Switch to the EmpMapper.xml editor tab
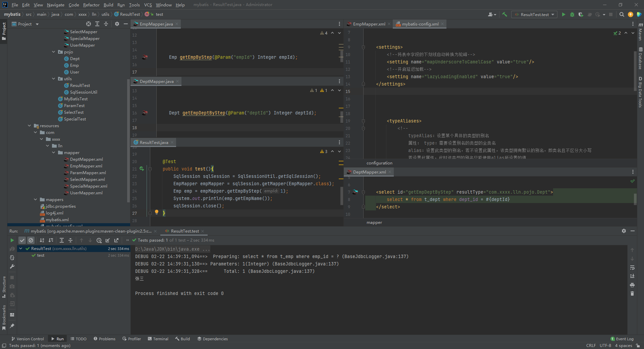Viewport: 644px width, 349px height. (369, 24)
